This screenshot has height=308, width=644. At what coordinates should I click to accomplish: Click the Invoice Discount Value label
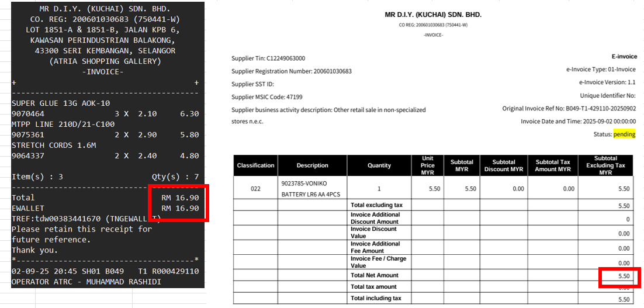373,233
